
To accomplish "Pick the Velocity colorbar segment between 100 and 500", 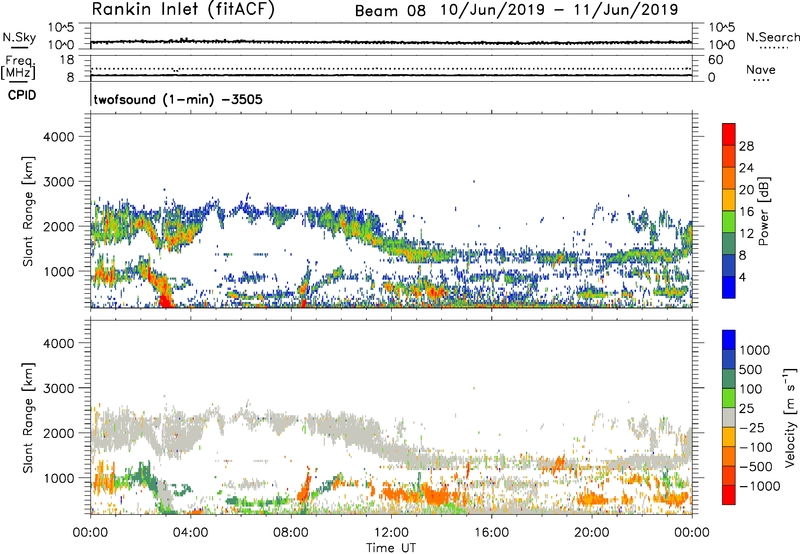I will point(729,379).
